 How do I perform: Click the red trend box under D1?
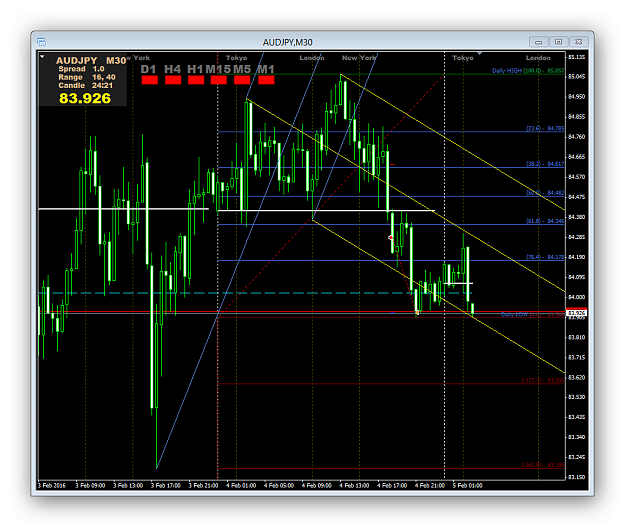[x=149, y=80]
